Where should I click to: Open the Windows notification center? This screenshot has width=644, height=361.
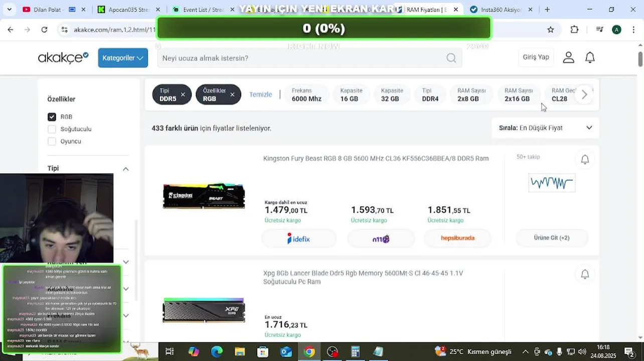[629, 351]
